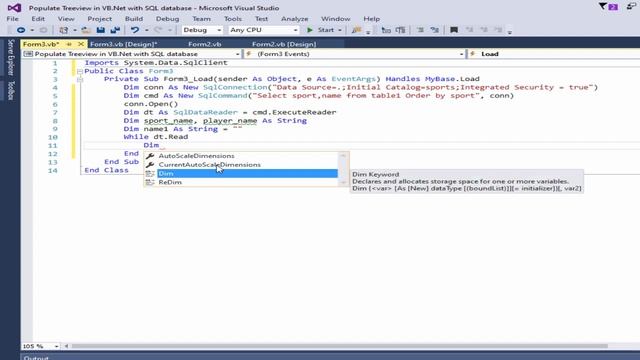Switch to Form2.vb [Design] tab

[x=284, y=44]
